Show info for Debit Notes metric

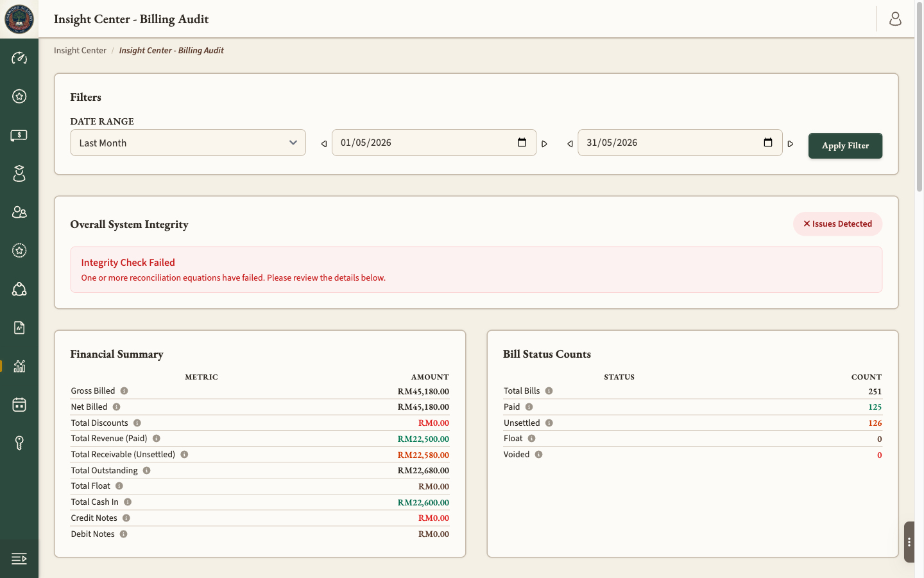124,534
